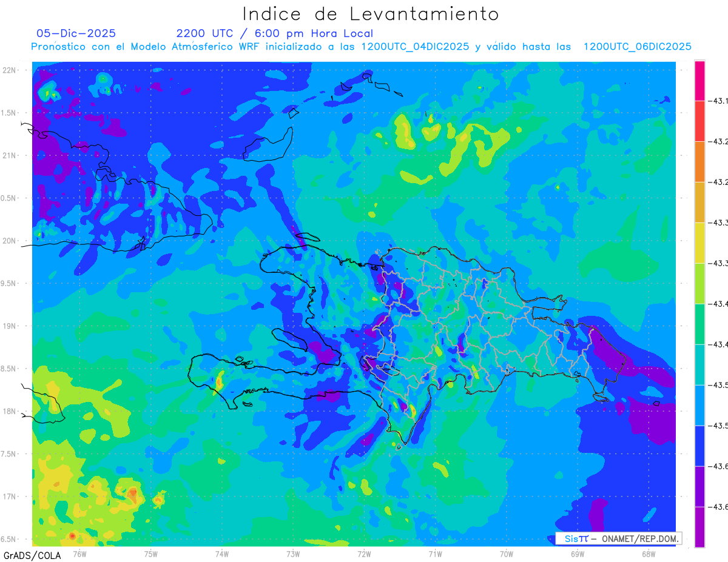Image resolution: width=728 pixels, height=562 pixels.
Task: Click the "68W" longitude label
Action: point(648,554)
